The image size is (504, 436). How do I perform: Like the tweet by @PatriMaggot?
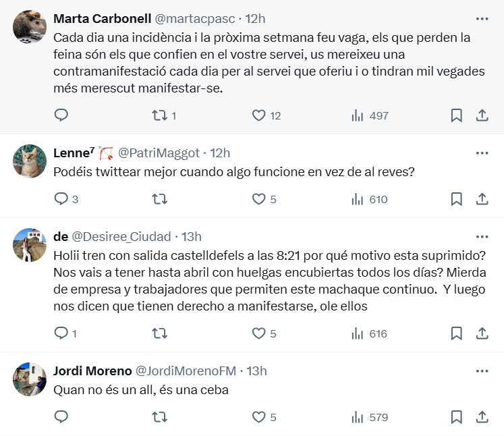tap(264, 199)
